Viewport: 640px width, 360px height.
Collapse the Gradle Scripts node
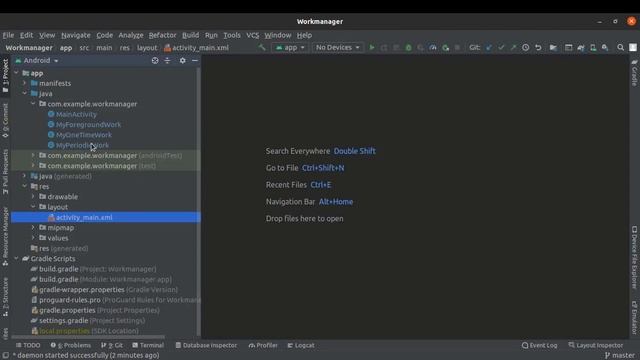(x=16, y=258)
